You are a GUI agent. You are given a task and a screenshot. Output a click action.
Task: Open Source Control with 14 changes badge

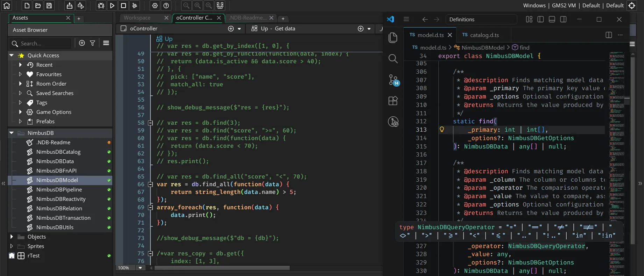[393, 80]
